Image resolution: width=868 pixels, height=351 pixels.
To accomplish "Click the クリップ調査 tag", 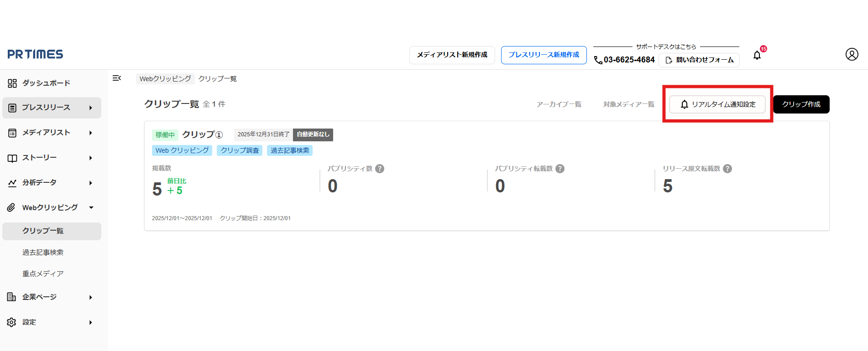I will 240,150.
